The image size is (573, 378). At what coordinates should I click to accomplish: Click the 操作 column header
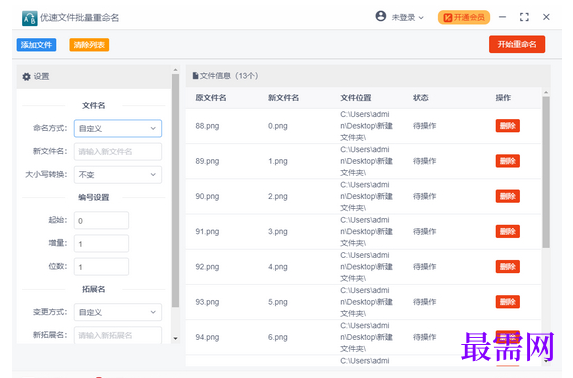click(x=503, y=98)
